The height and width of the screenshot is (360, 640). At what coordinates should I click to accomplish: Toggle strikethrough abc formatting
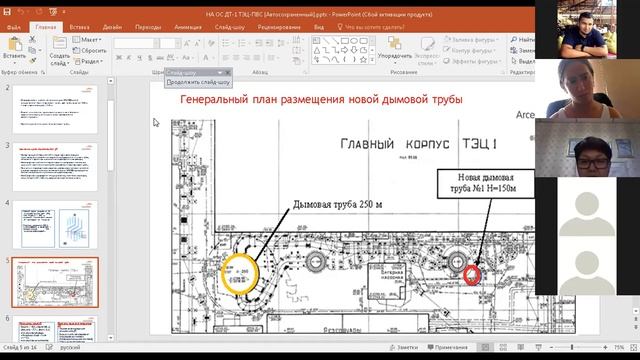click(x=160, y=58)
